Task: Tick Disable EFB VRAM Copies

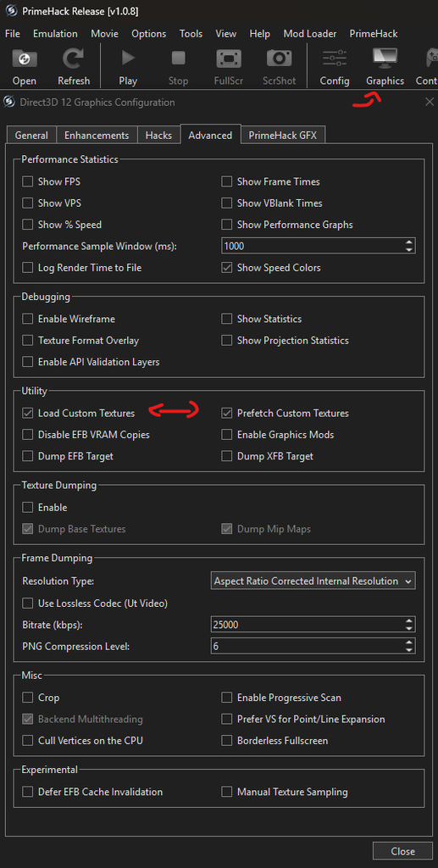Action: coord(28,435)
